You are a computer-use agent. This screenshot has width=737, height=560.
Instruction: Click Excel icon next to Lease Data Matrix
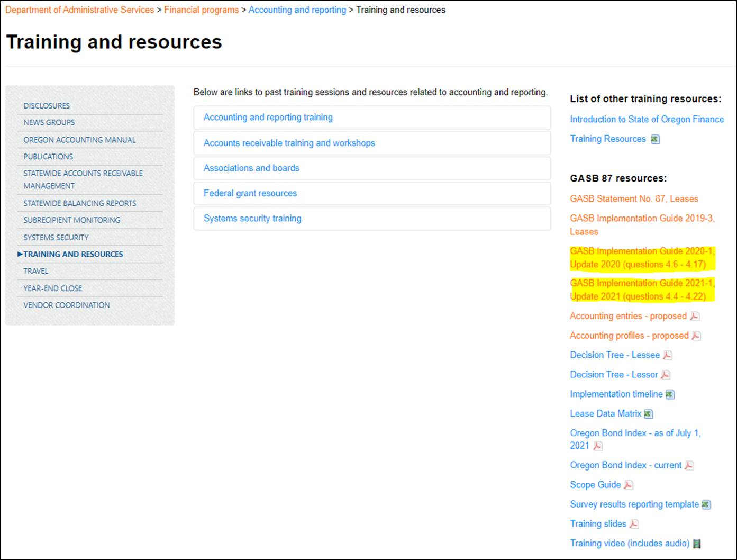[648, 414]
